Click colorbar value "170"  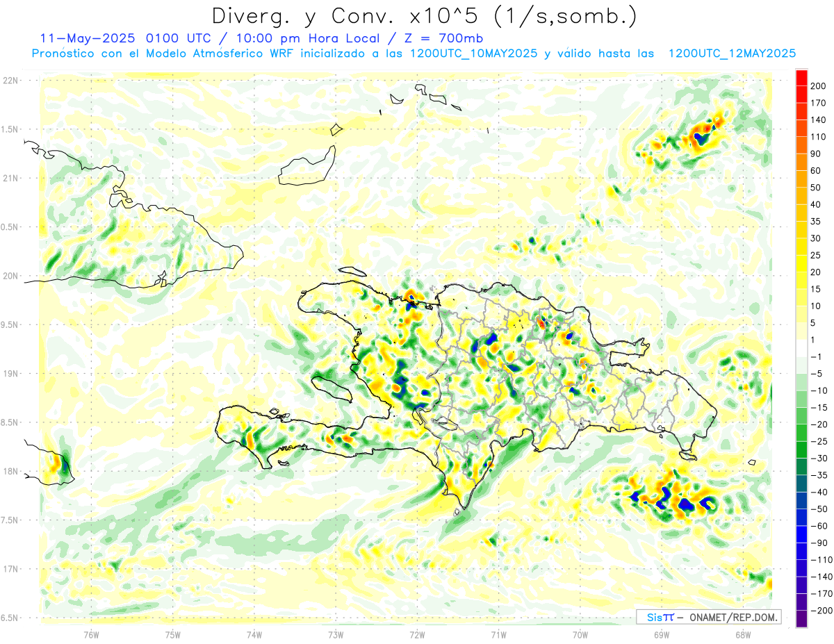[819, 103]
